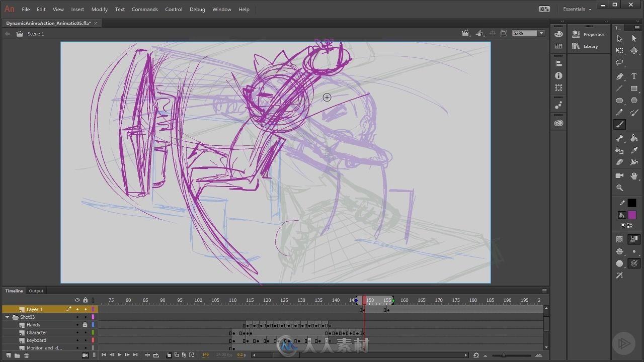The image size is (644, 362).
Task: Toggle visibility dot of keyboard layer
Action: pos(77,340)
